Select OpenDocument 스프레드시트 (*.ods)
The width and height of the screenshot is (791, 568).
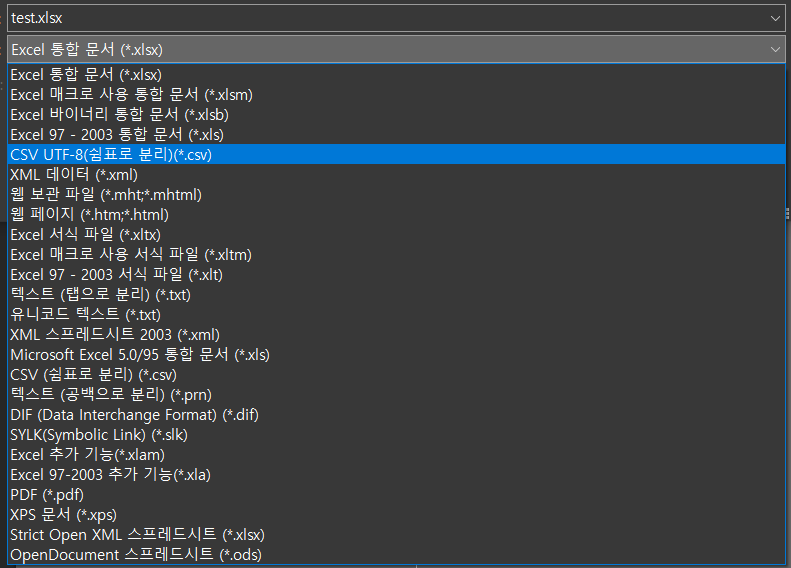[x=397, y=554]
